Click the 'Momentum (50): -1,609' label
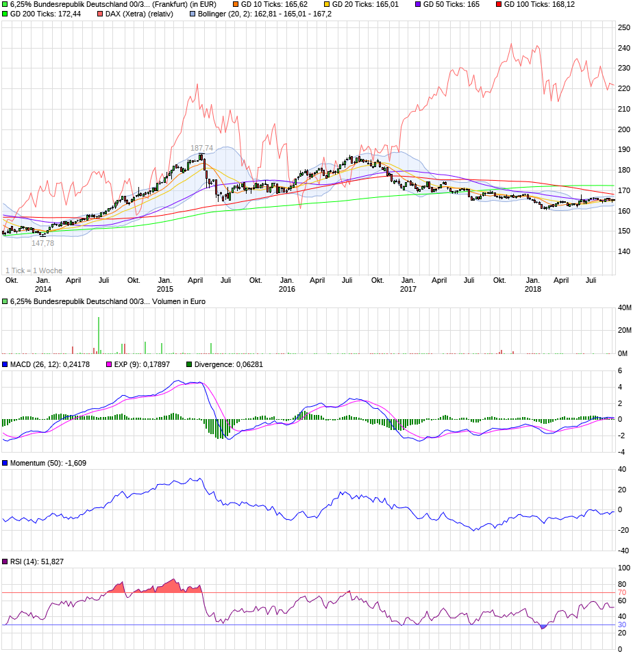 [x=48, y=463]
